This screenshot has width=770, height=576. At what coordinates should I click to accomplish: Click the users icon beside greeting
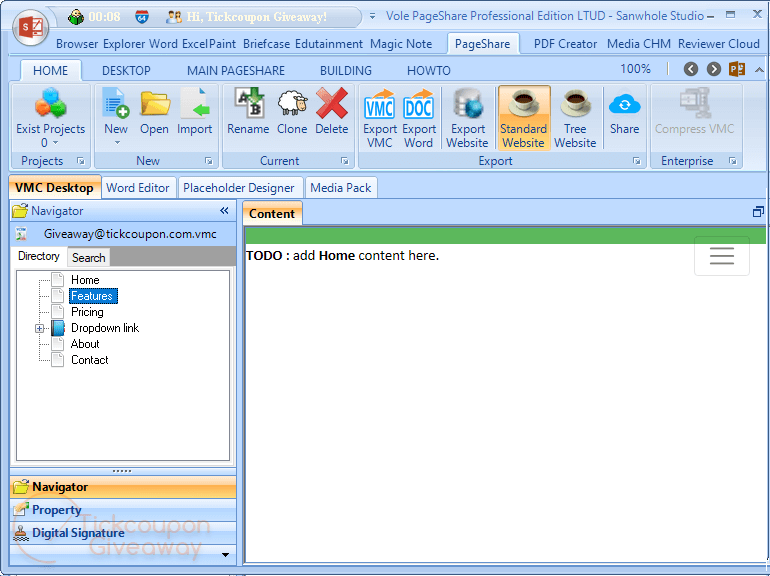pos(174,17)
